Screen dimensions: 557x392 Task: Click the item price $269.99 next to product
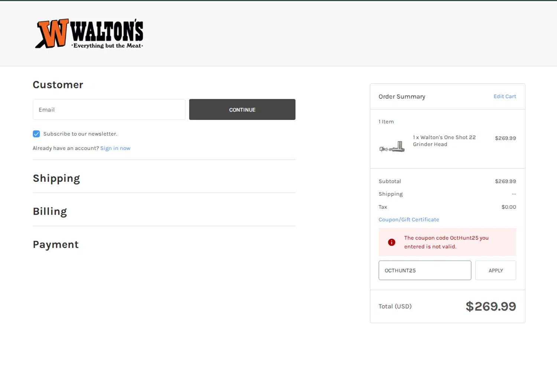coord(505,138)
